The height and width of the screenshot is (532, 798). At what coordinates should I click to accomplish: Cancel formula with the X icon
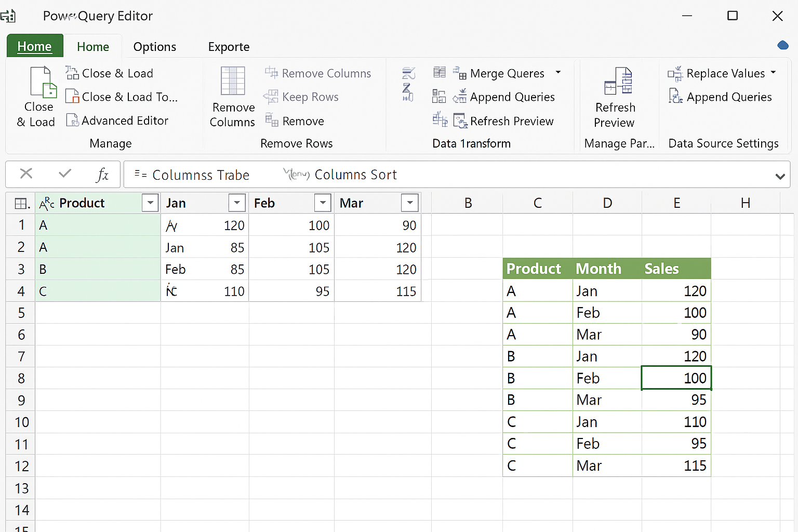pyautogui.click(x=26, y=174)
